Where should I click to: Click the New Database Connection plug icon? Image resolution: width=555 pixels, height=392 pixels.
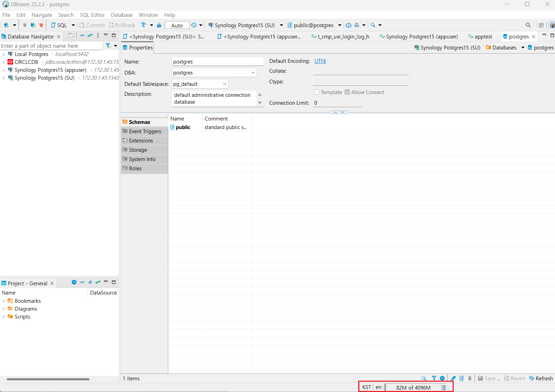(x=6, y=25)
